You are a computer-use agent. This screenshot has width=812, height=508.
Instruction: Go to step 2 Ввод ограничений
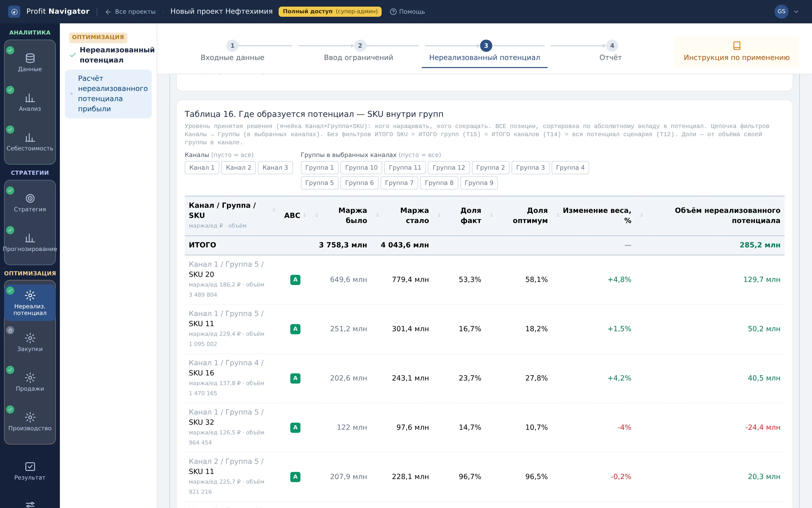[x=358, y=51]
